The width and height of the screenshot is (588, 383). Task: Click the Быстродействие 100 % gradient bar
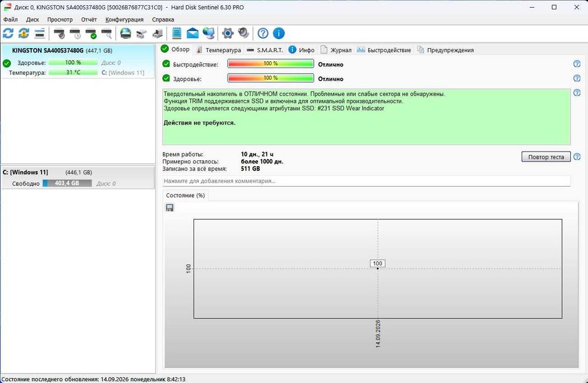click(x=270, y=63)
